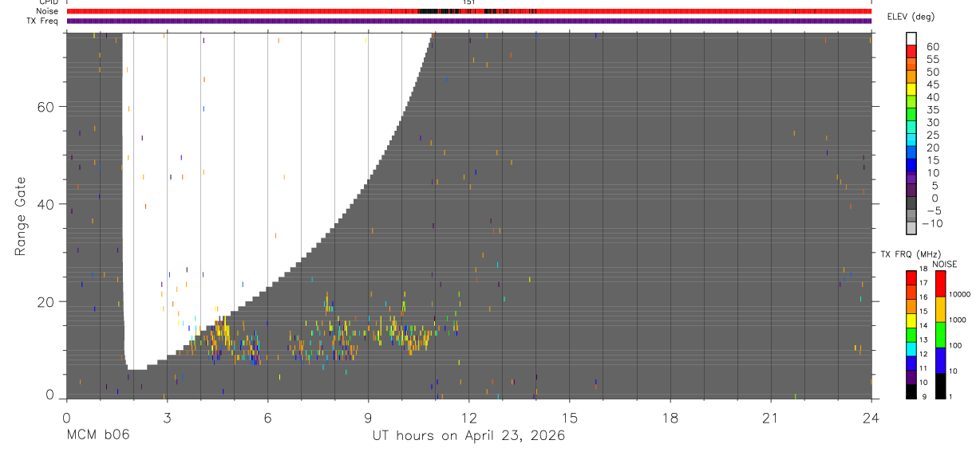
Task: Click the '151' CPID value at top
Action: coord(469,2)
